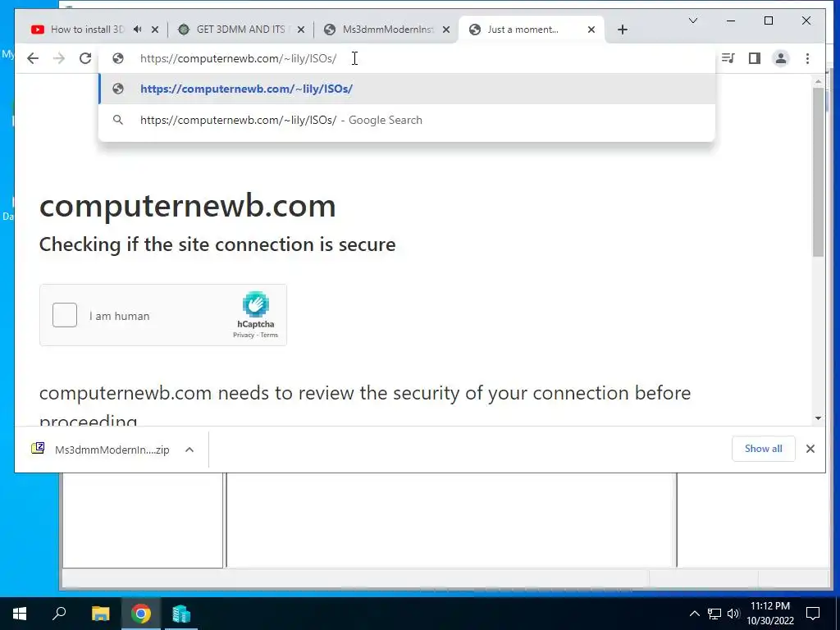840x630 pixels.
Task: Open File Explorer from taskbar
Action: point(100,614)
